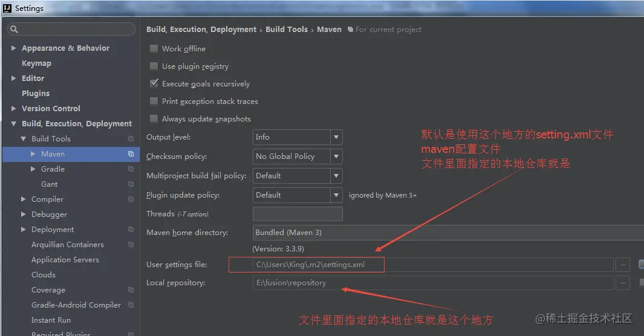The width and height of the screenshot is (644, 336).
Task: Click the User settings file path field
Action: point(433,265)
